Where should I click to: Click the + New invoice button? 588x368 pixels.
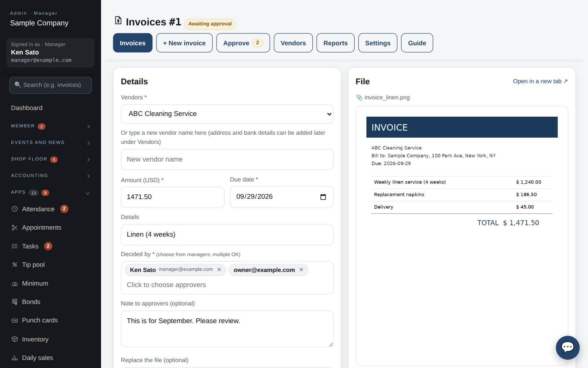click(184, 43)
